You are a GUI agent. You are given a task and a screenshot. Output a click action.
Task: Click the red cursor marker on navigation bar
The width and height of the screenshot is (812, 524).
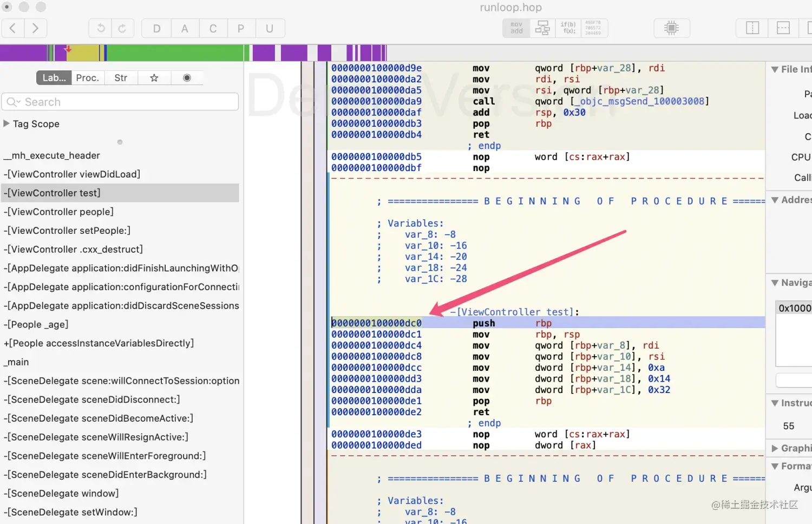68,49
